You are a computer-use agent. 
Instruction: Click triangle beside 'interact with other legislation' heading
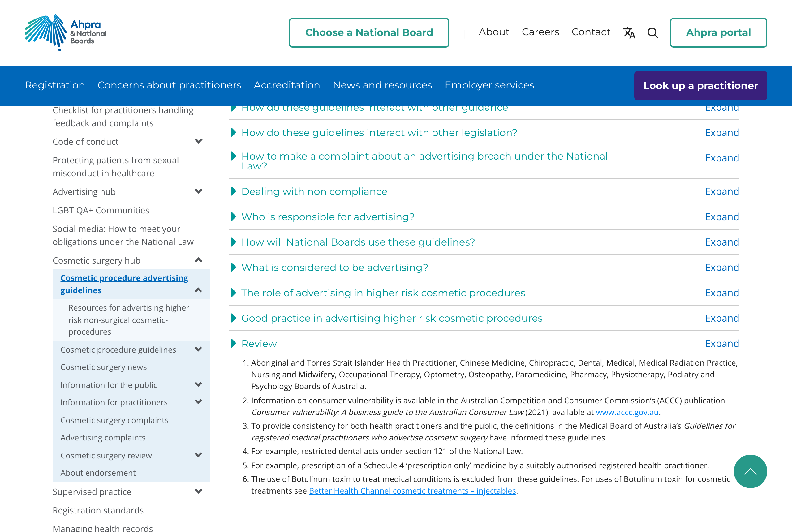(x=234, y=133)
